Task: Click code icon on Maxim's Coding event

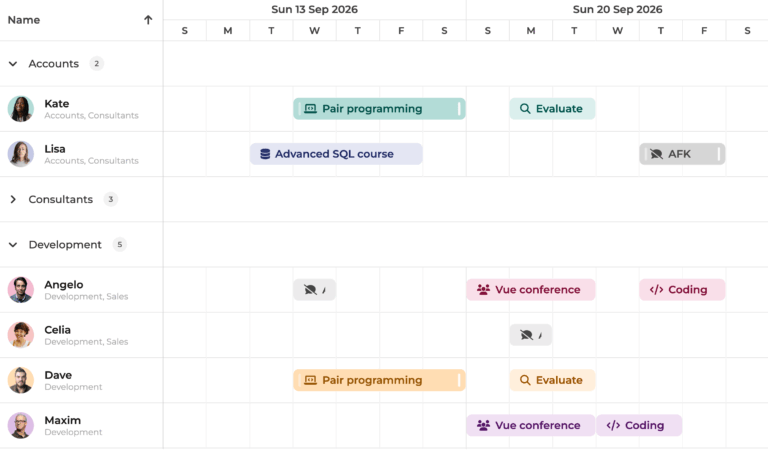Action: (x=613, y=425)
